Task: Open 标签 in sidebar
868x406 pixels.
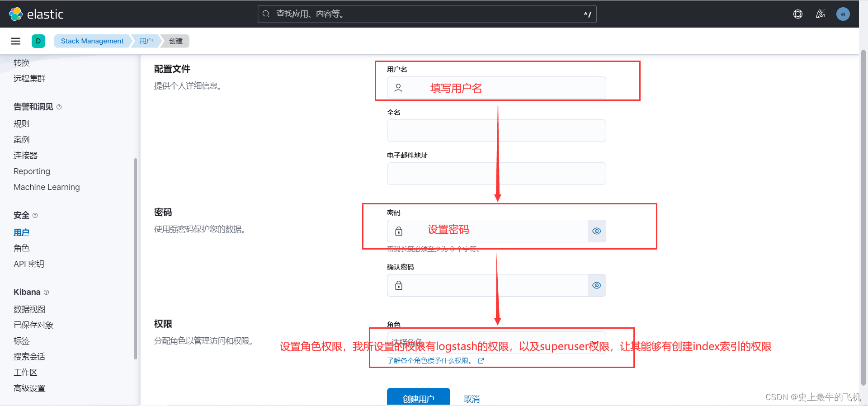Action: click(x=21, y=341)
